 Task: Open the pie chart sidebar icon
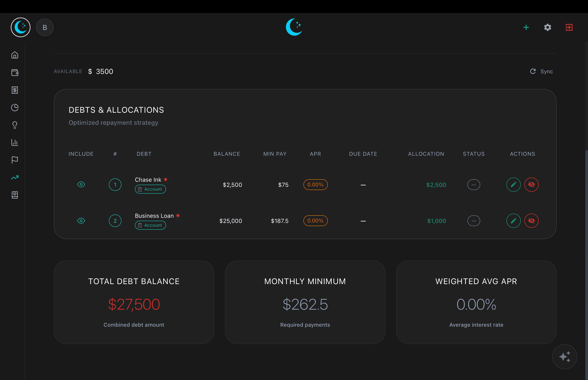[15, 108]
